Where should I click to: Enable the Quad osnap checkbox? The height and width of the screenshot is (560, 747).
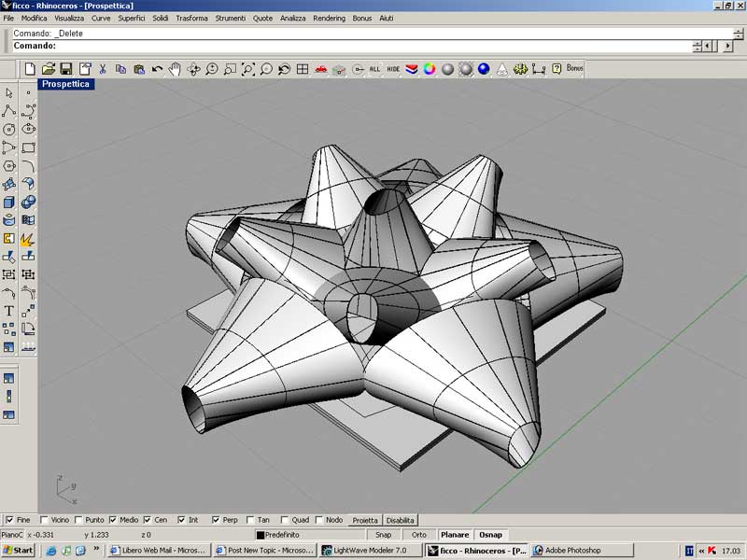tap(284, 520)
